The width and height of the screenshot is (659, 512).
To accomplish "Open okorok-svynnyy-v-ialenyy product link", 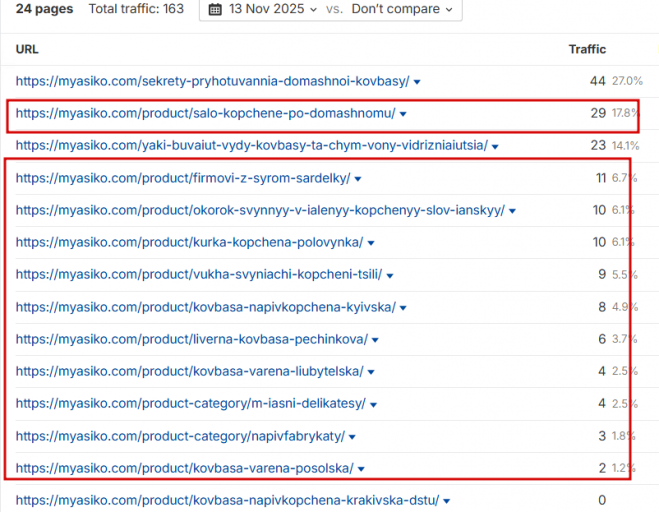I will [x=260, y=210].
